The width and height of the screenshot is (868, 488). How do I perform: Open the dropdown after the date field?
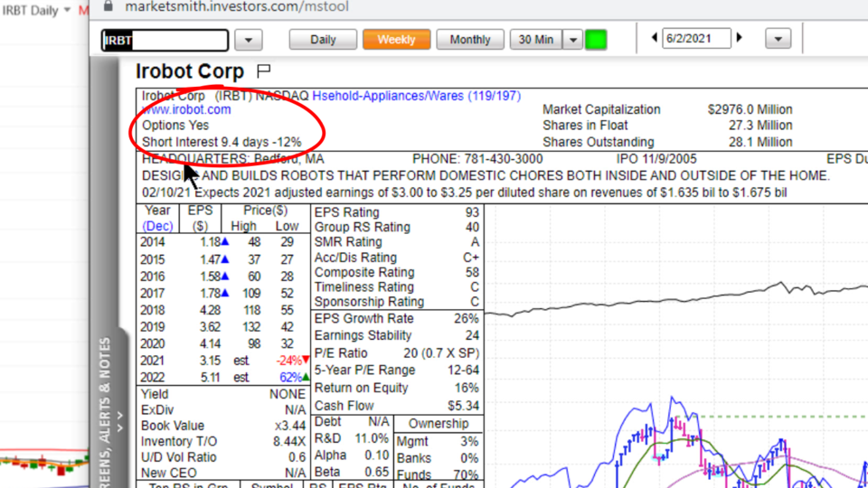778,39
